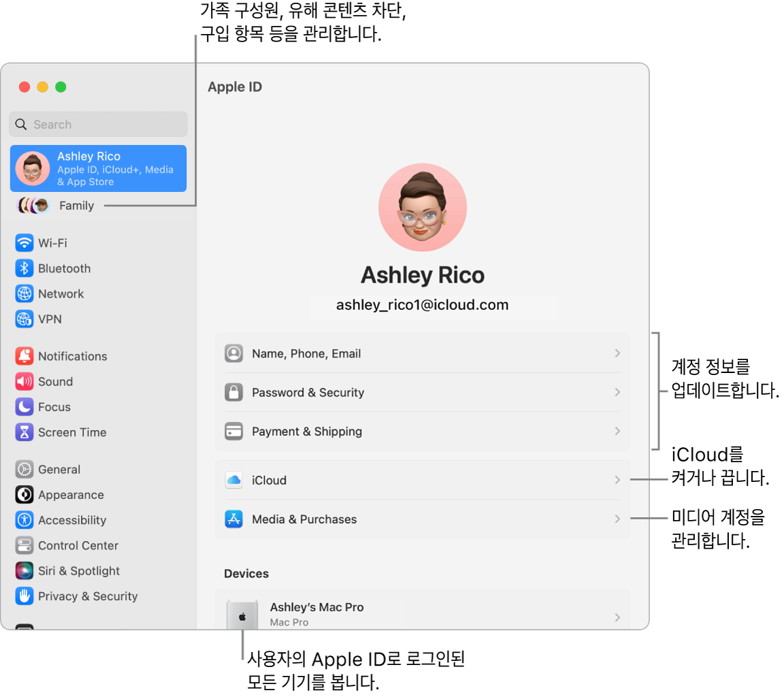784x697 pixels.
Task: Open Privacy & Security via the hand icon
Action: [23, 596]
